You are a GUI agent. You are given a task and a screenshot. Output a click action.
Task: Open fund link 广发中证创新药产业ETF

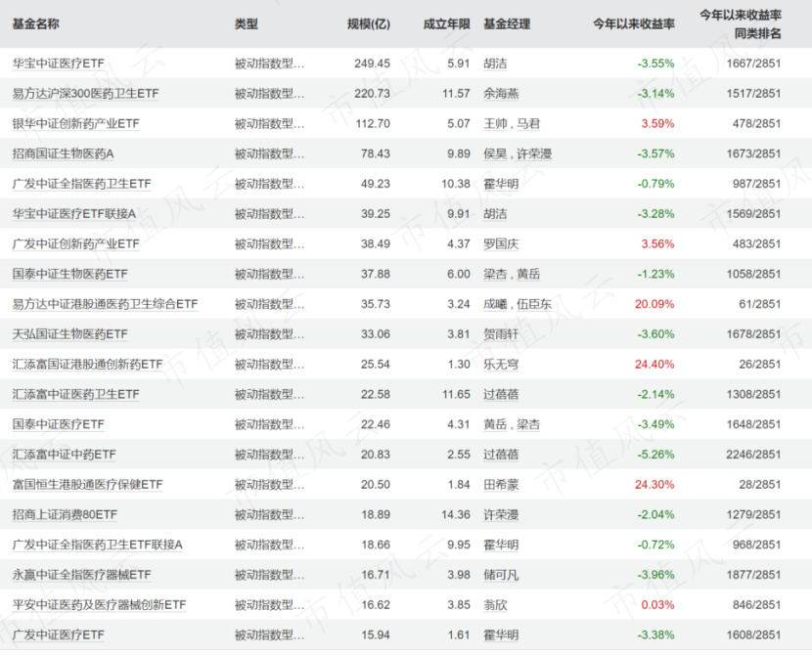pos(76,243)
